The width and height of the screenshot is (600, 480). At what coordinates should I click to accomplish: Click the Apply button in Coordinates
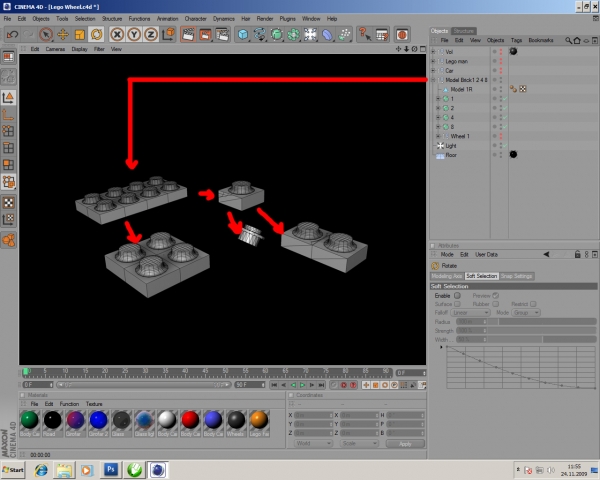[405, 444]
